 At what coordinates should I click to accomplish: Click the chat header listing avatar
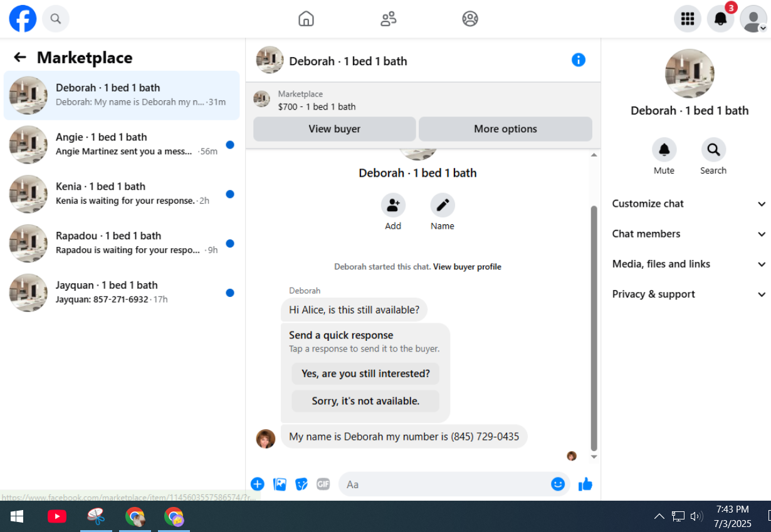(x=270, y=60)
